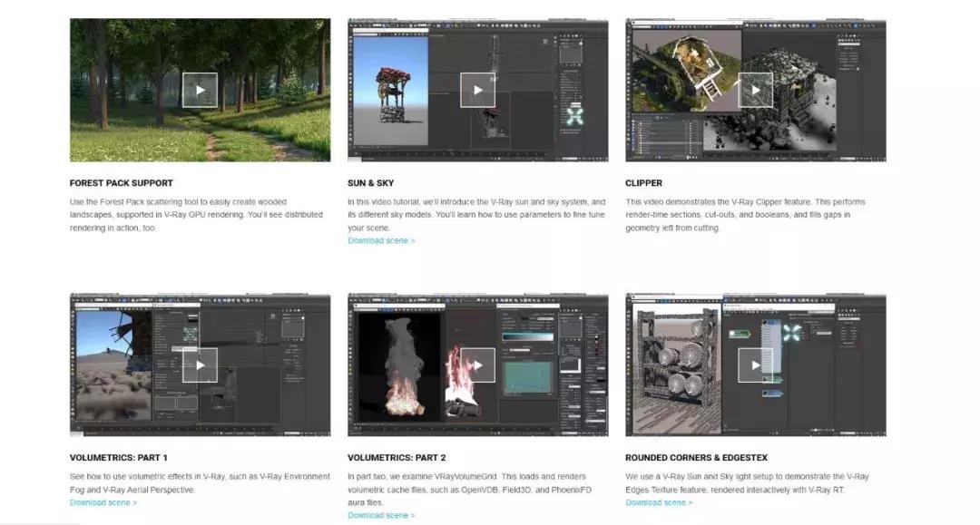980x525 pixels.
Task: Play the Rounded Corners & EdgesTex video
Action: [x=756, y=365]
